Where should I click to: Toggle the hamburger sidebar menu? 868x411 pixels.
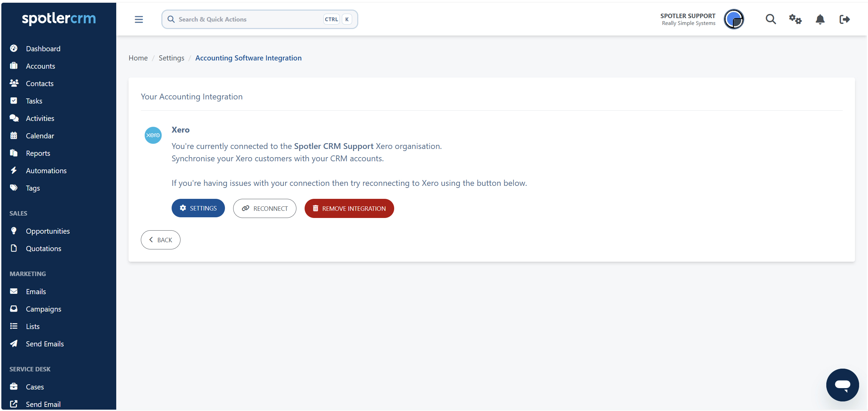pyautogui.click(x=139, y=19)
